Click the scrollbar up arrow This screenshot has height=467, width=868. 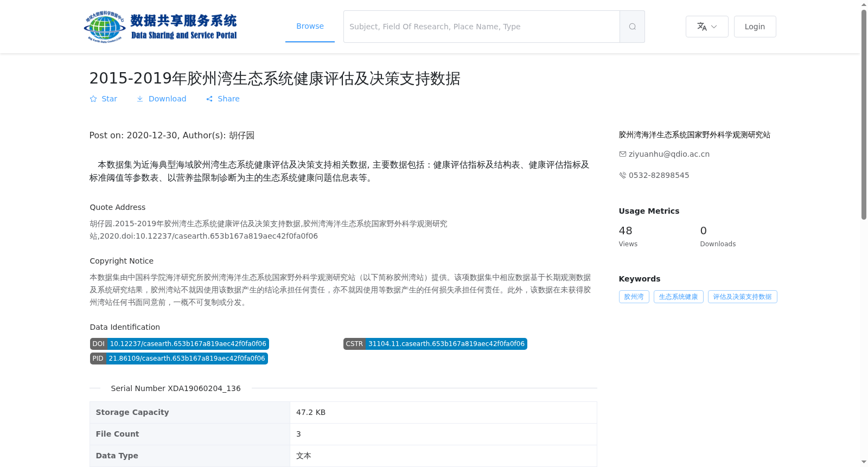point(864,4)
